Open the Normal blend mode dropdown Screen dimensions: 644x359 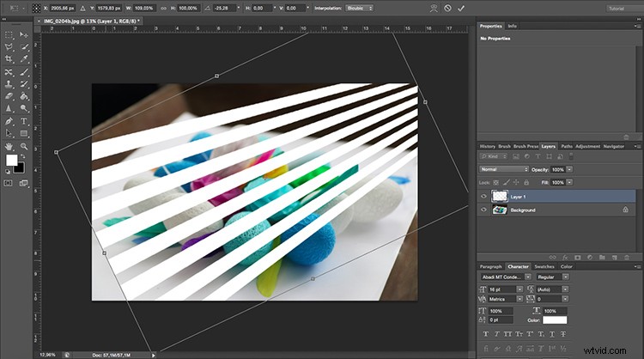504,169
